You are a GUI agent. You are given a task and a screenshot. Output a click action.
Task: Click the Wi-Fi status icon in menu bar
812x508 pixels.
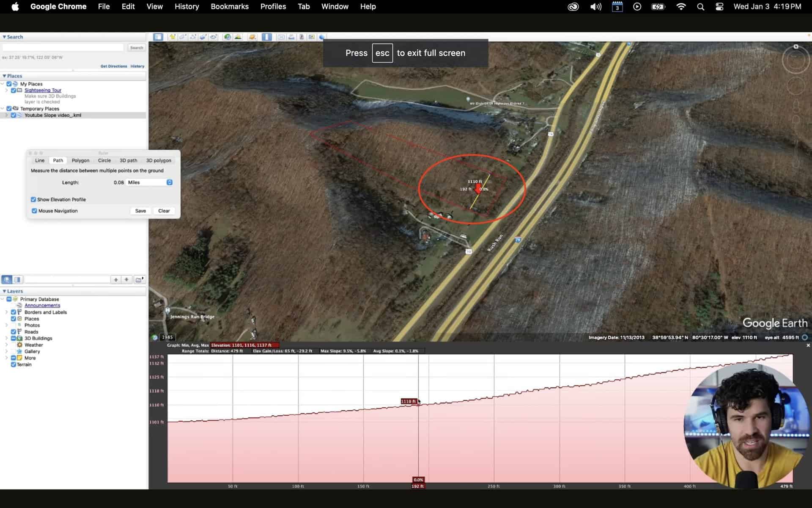pyautogui.click(x=681, y=7)
